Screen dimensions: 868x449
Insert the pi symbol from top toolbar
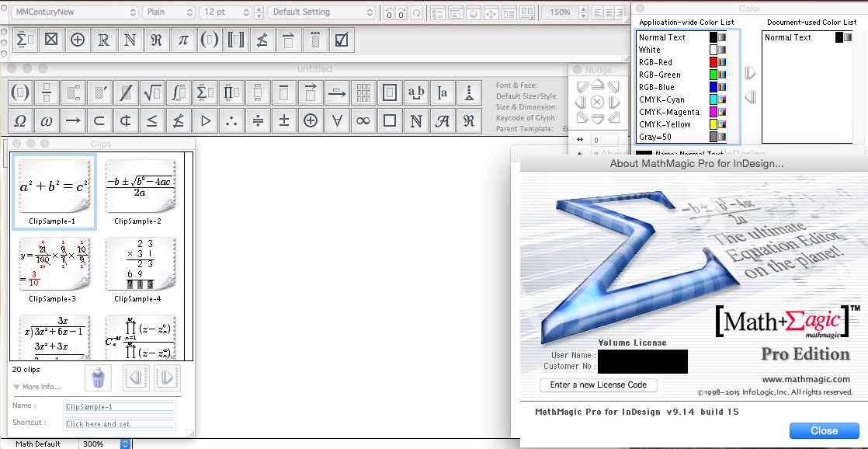pos(183,40)
